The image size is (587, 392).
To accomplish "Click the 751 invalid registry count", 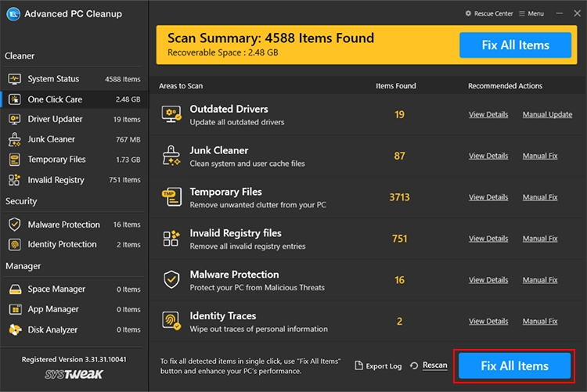I will [399, 239].
